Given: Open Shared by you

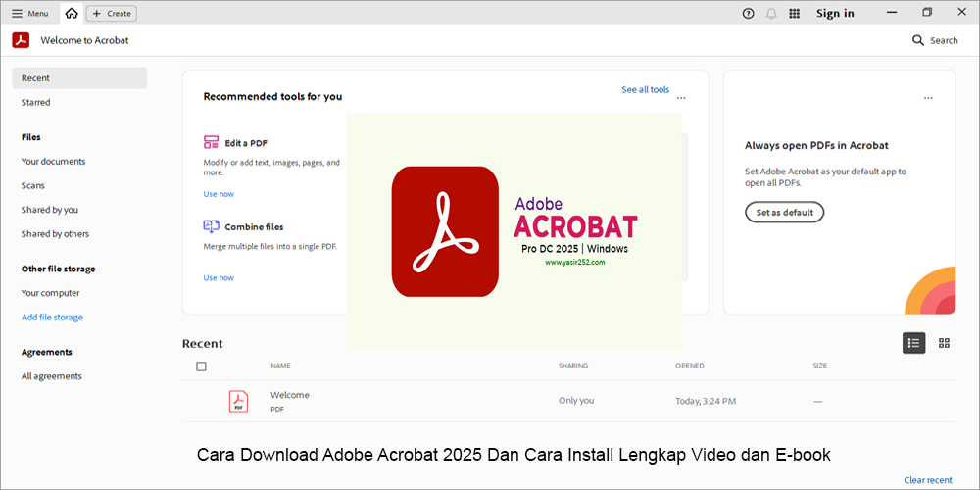Looking at the screenshot, I should pos(49,210).
